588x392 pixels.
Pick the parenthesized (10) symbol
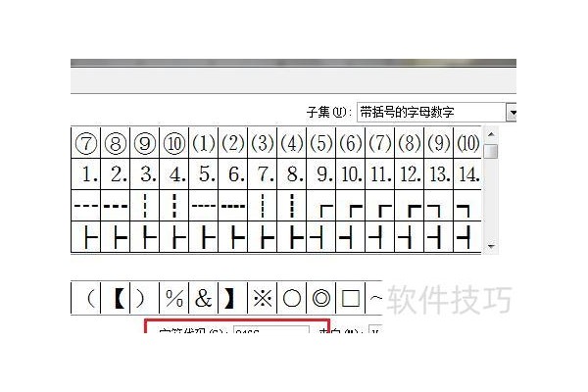(x=467, y=143)
